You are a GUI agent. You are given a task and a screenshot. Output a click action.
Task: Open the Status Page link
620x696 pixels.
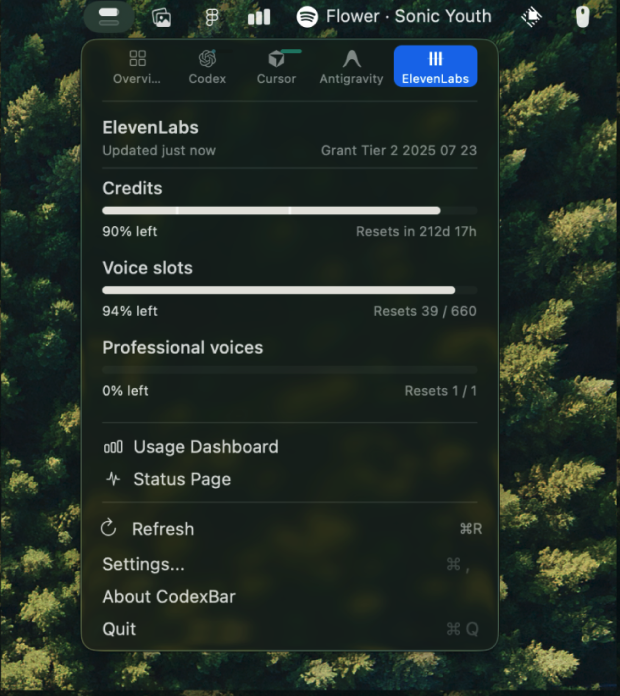182,479
